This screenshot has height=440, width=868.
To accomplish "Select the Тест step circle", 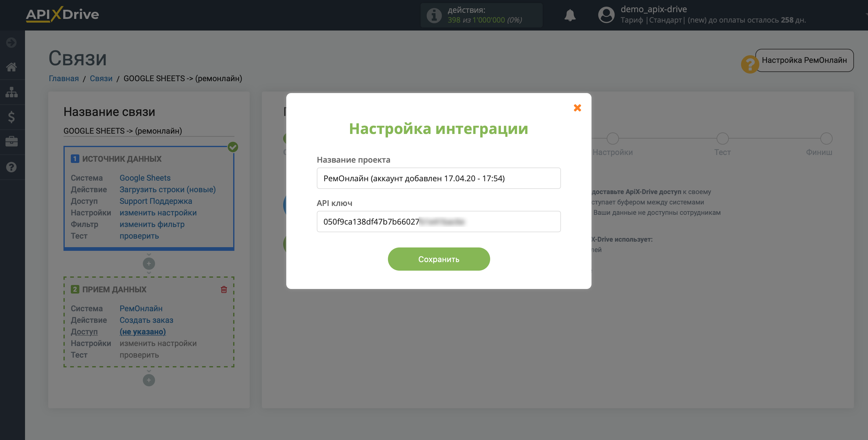I will (722, 139).
